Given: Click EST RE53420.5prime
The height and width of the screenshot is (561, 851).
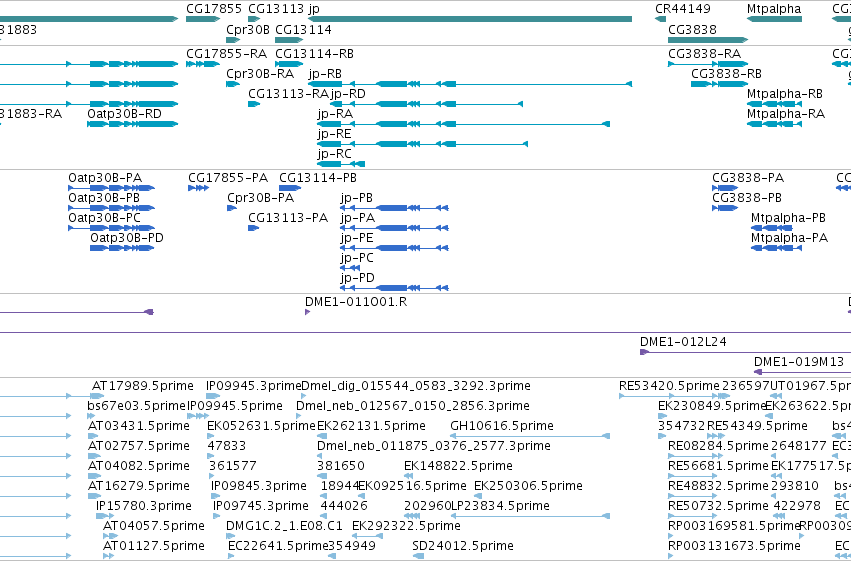Looking at the screenshot, I should [x=669, y=386].
